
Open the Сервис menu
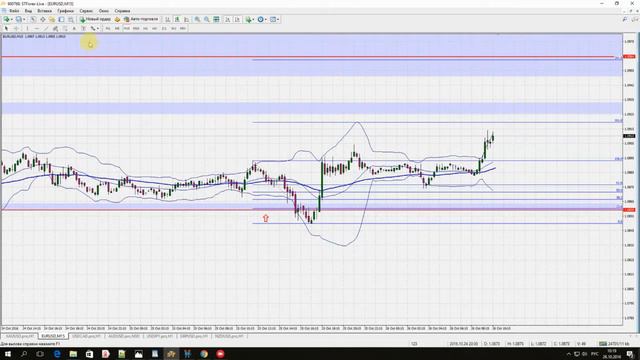pyautogui.click(x=86, y=11)
